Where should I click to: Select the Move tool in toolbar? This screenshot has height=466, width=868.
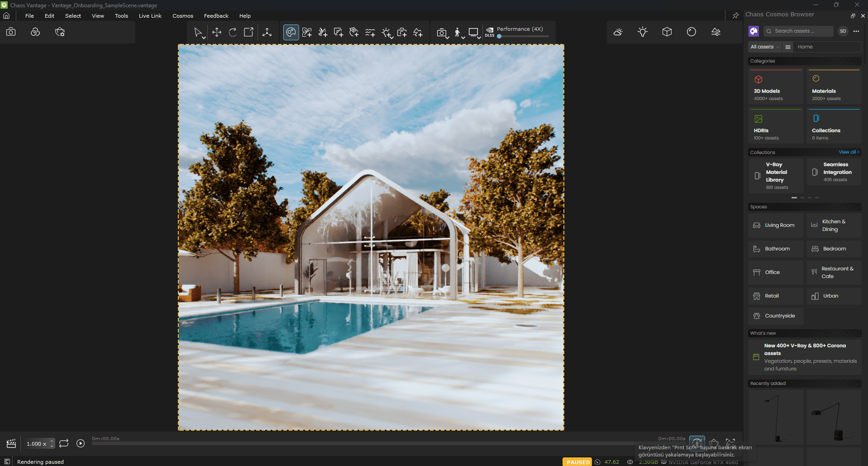[x=217, y=32]
